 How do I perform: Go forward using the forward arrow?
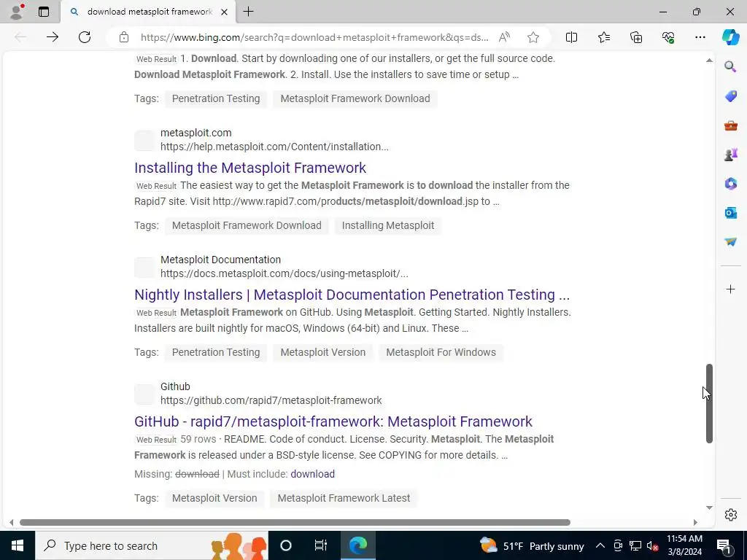click(53, 37)
